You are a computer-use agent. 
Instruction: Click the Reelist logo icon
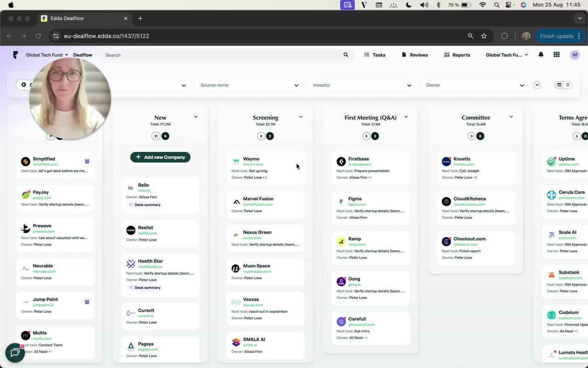point(131,230)
